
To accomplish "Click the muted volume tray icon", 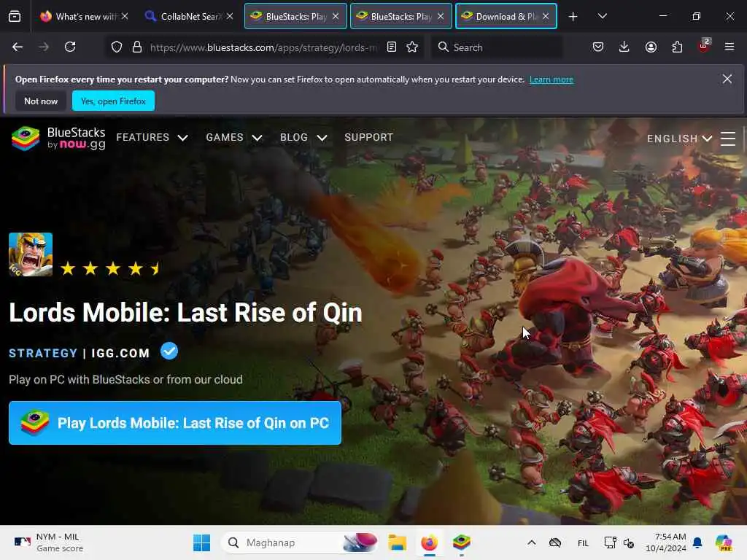I will [x=629, y=542].
